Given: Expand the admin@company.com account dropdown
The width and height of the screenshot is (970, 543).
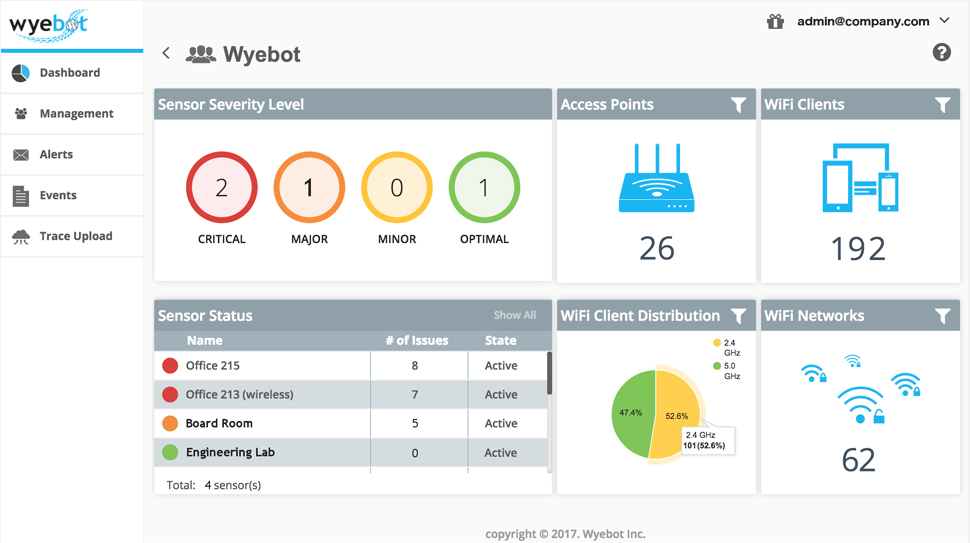Looking at the screenshot, I should 945,20.
